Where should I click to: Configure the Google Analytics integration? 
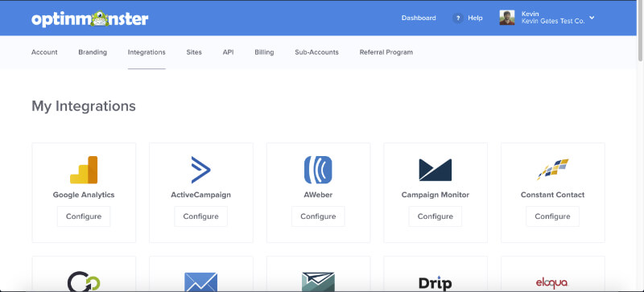click(x=84, y=216)
